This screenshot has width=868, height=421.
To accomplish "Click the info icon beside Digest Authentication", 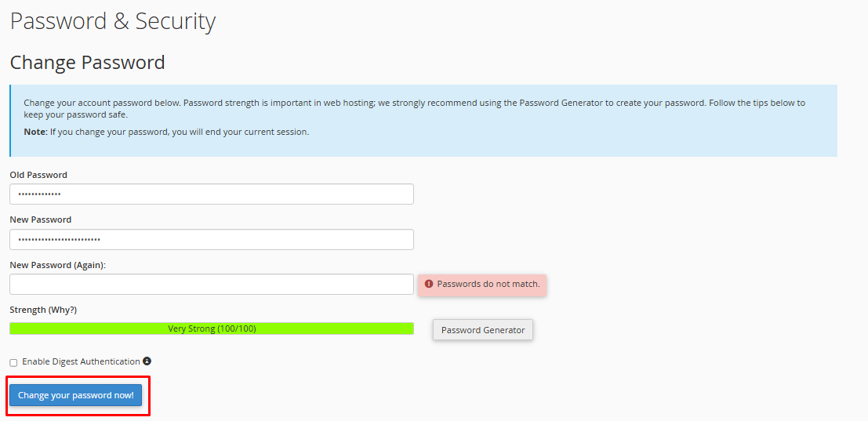I will 147,361.
